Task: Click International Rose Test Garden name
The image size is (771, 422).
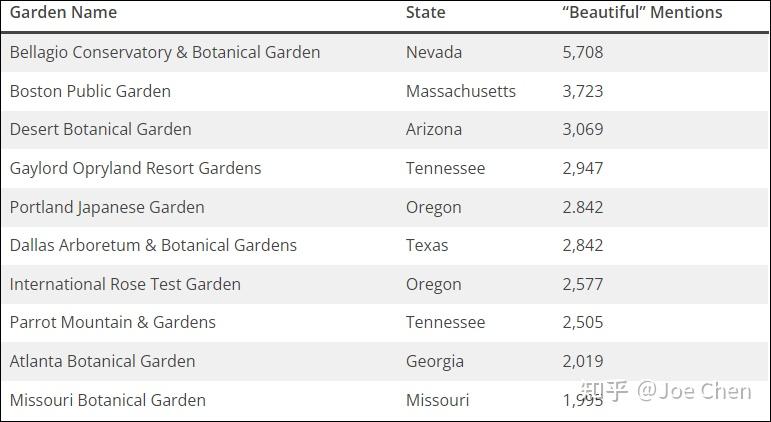Action: coord(125,284)
